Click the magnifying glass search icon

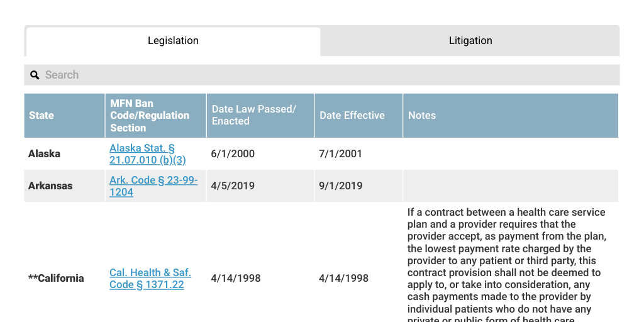pos(35,75)
